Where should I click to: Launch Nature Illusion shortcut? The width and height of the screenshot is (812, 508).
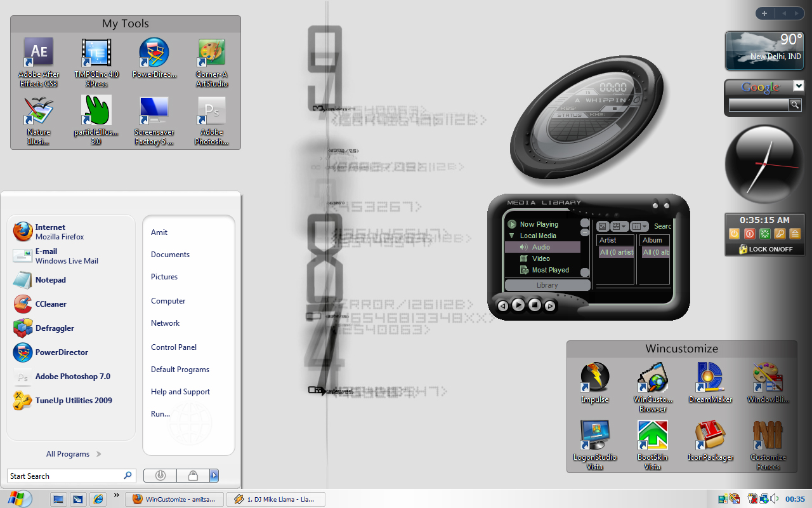point(39,121)
